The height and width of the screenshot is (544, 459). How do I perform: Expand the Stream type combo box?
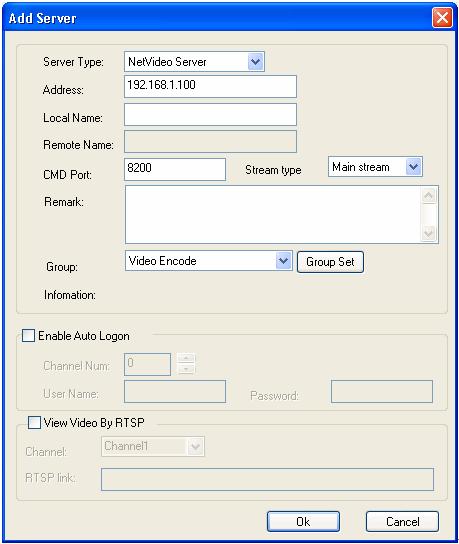(x=413, y=167)
